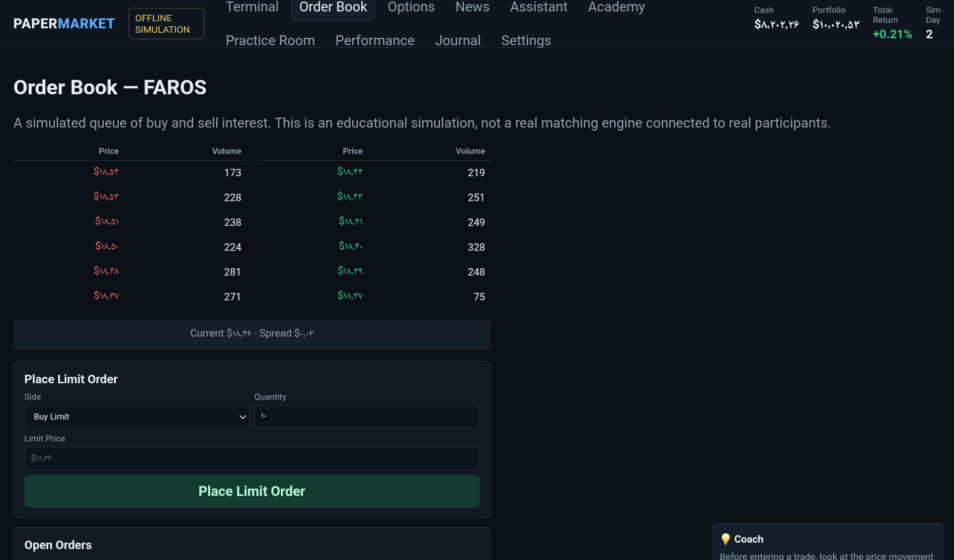Select the ask row with volume 173

click(130, 172)
